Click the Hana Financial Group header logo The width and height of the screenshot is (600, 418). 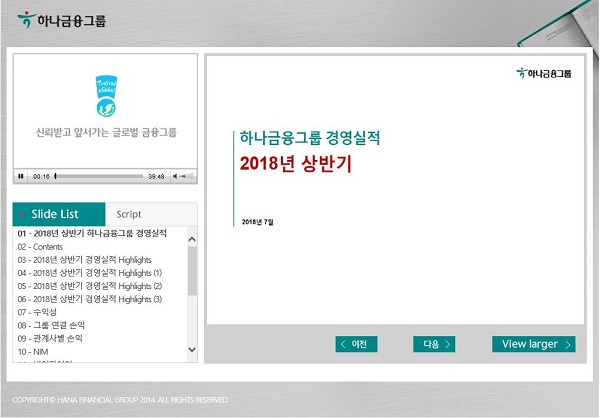(62, 20)
